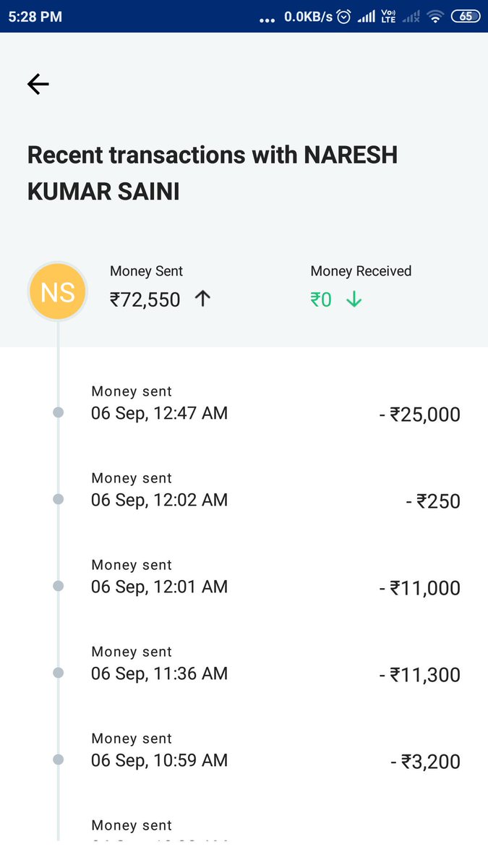Tap the Wi-Fi status bar icon
488x868 pixels.
(x=435, y=17)
